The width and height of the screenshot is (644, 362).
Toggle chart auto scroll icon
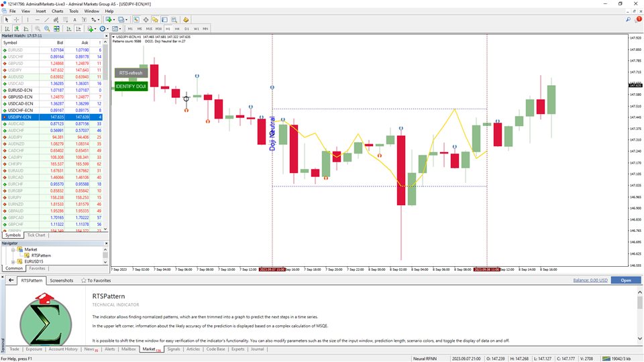click(x=68, y=29)
